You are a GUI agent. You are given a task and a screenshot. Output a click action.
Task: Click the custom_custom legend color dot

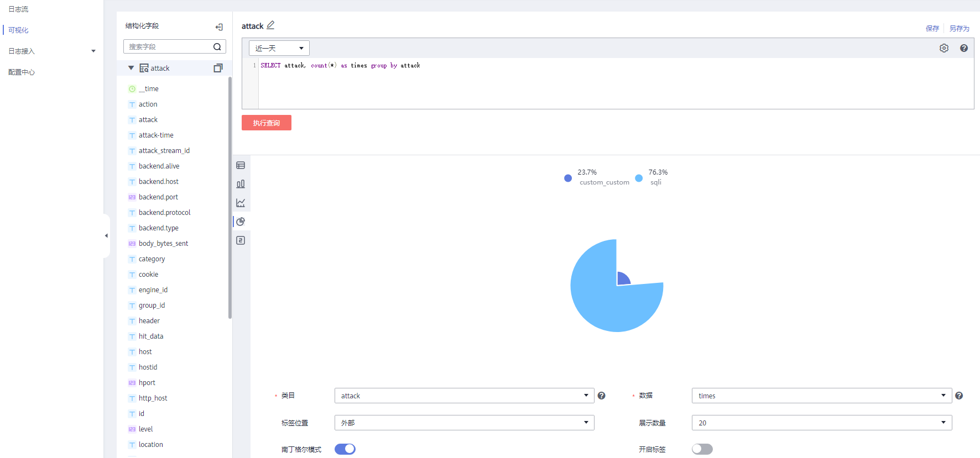(568, 178)
